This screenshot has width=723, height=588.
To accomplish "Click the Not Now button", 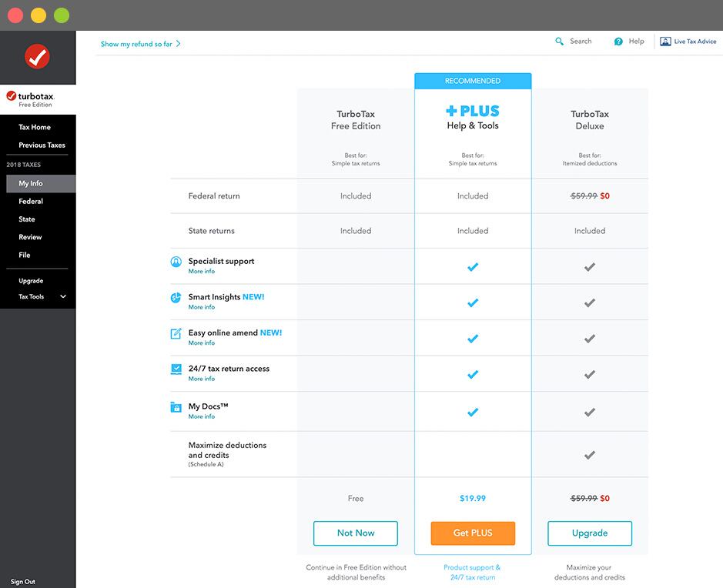I will pyautogui.click(x=356, y=533).
